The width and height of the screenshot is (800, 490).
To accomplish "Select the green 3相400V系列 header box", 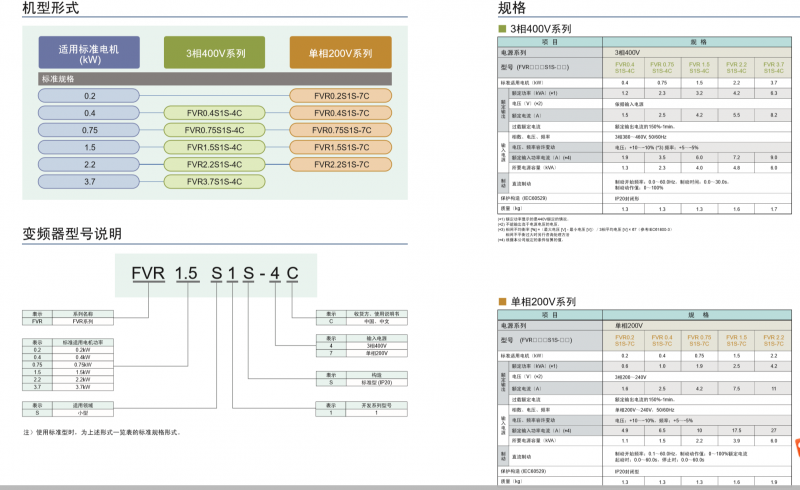I will [x=215, y=53].
